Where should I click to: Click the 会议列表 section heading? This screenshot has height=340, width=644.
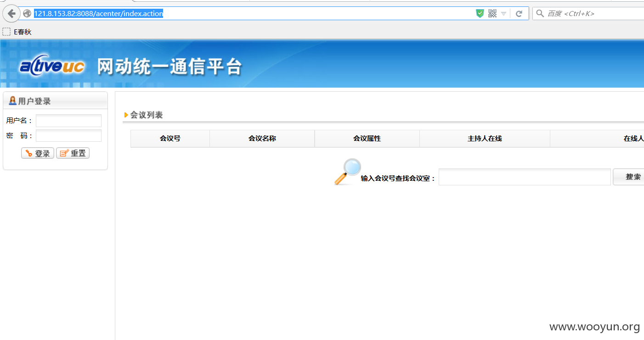pos(147,115)
